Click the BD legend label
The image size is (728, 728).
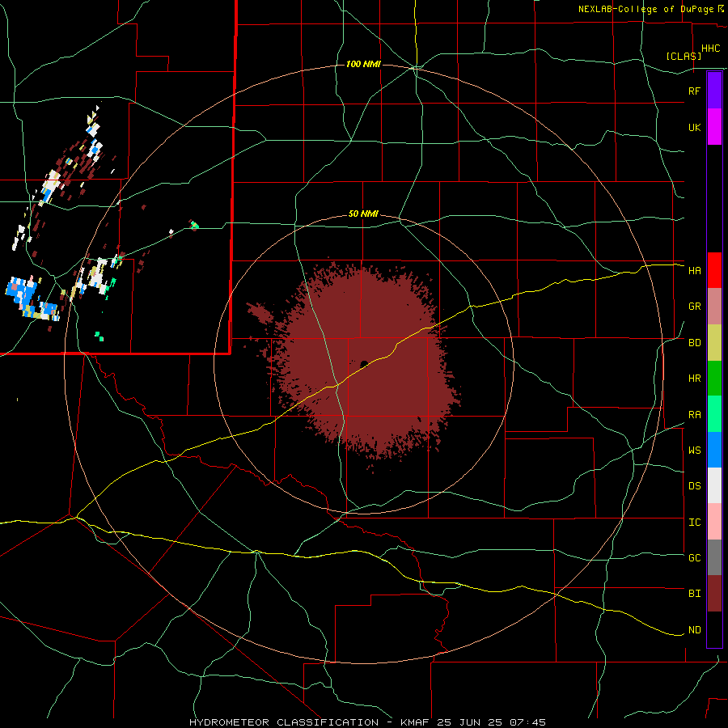point(694,343)
